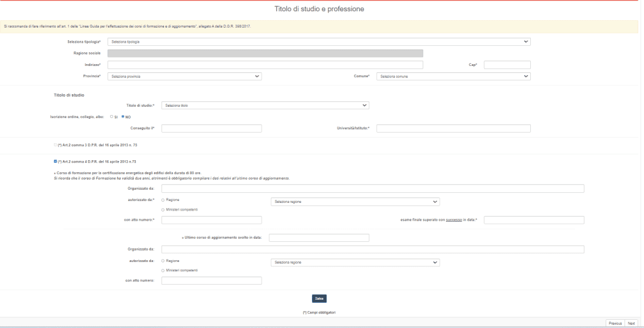Expand the Titolo di studio dropdown
Screen dimensions: 644x328
click(x=265, y=106)
